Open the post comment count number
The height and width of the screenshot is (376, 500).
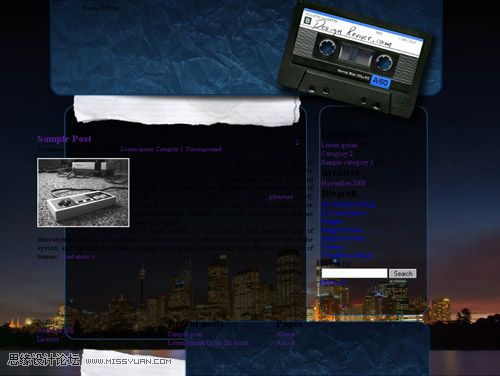click(x=297, y=142)
